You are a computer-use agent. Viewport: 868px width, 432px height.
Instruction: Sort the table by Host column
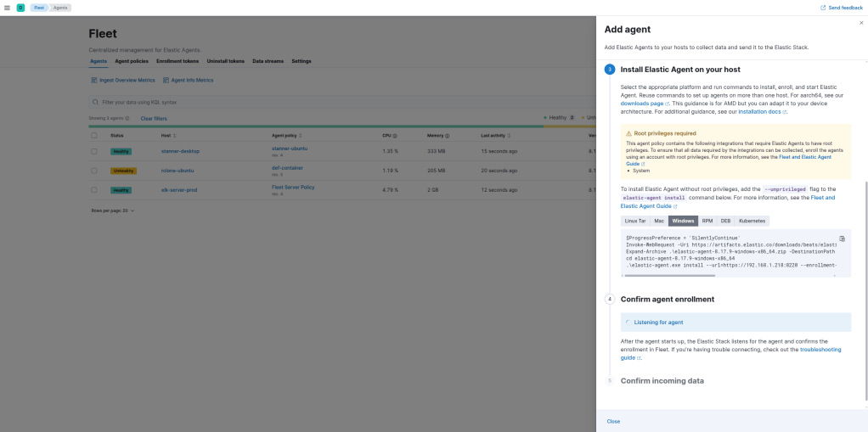click(x=167, y=136)
